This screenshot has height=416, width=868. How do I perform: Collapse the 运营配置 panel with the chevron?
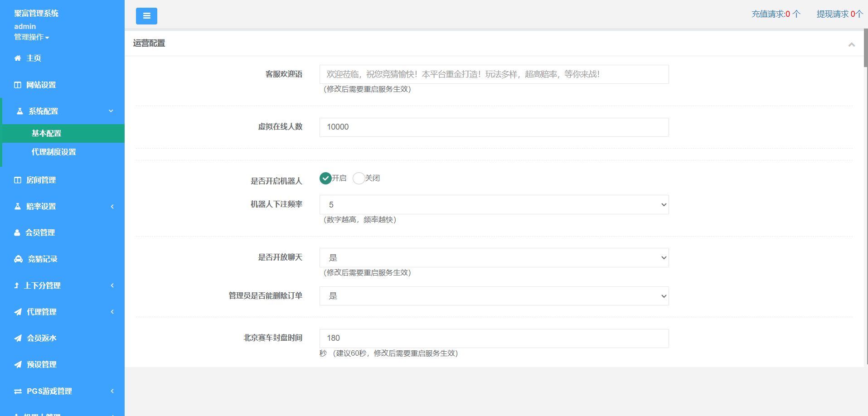852,44
